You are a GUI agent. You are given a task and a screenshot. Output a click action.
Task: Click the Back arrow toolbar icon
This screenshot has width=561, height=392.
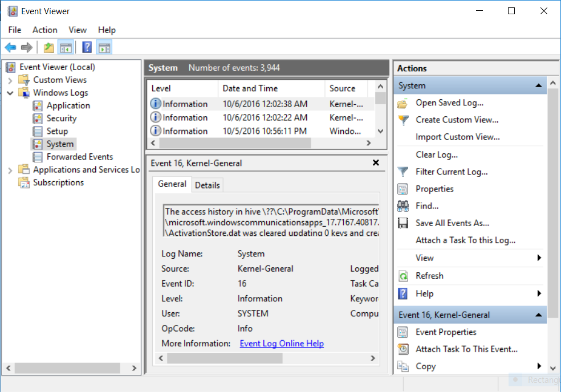pyautogui.click(x=10, y=47)
